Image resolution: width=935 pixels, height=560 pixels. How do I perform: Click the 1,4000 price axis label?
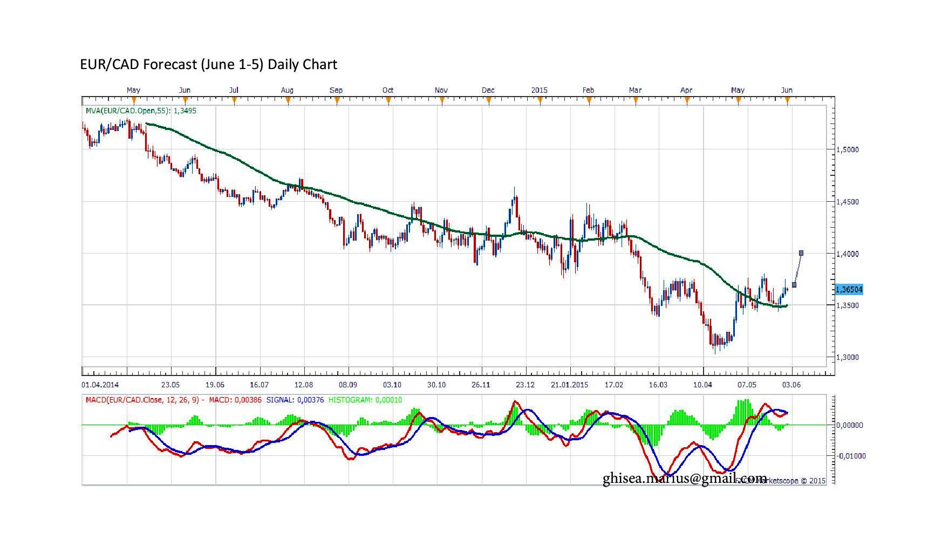(848, 254)
